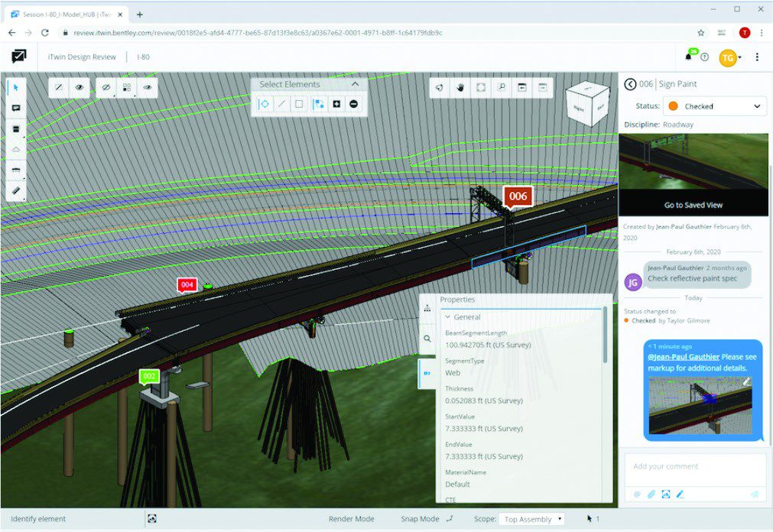773x532 pixels.
Task: Open the Scope Top Assembly dropdown
Action: click(532, 519)
